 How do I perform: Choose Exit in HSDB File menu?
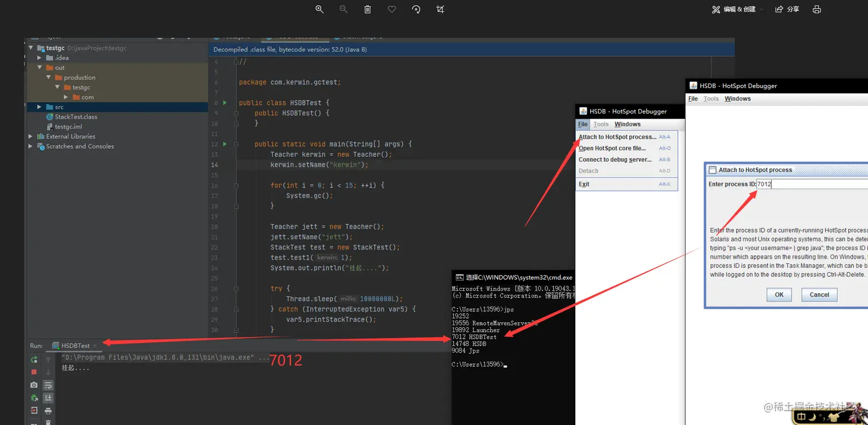point(627,184)
